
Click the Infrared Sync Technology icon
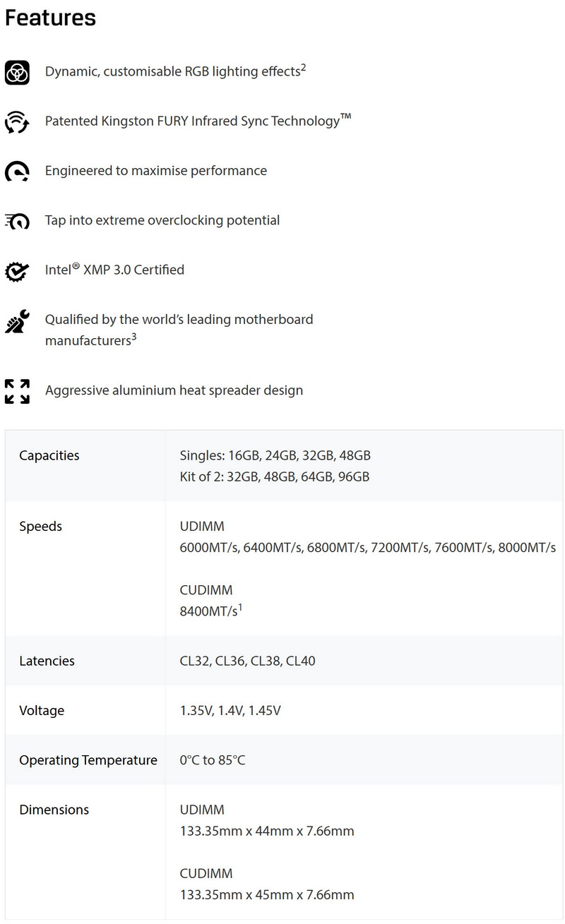(x=17, y=122)
